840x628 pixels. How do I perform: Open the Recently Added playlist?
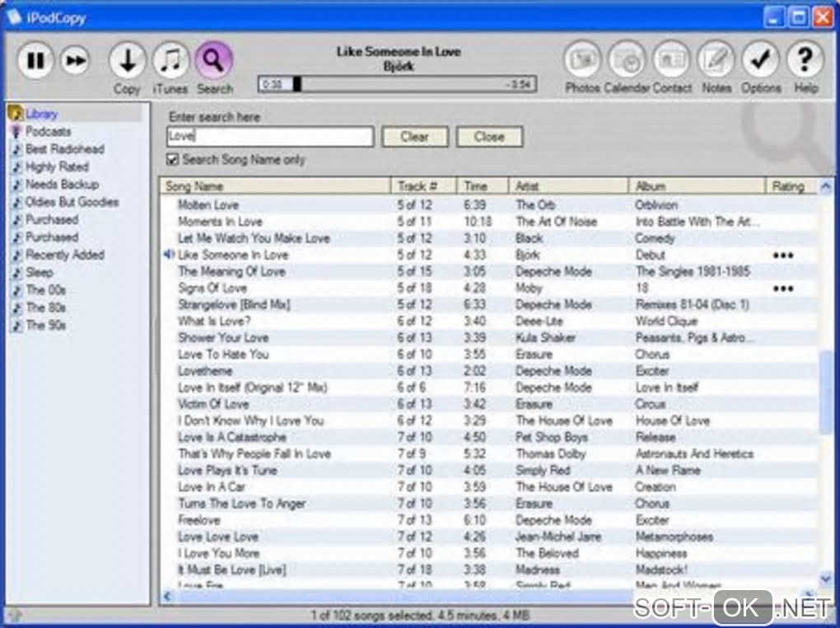[x=65, y=255]
